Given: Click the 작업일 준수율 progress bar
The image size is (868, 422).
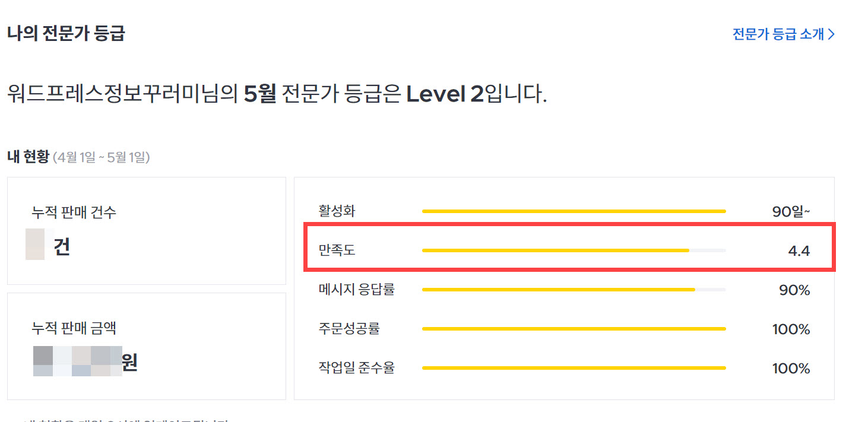Looking at the screenshot, I should [573, 368].
